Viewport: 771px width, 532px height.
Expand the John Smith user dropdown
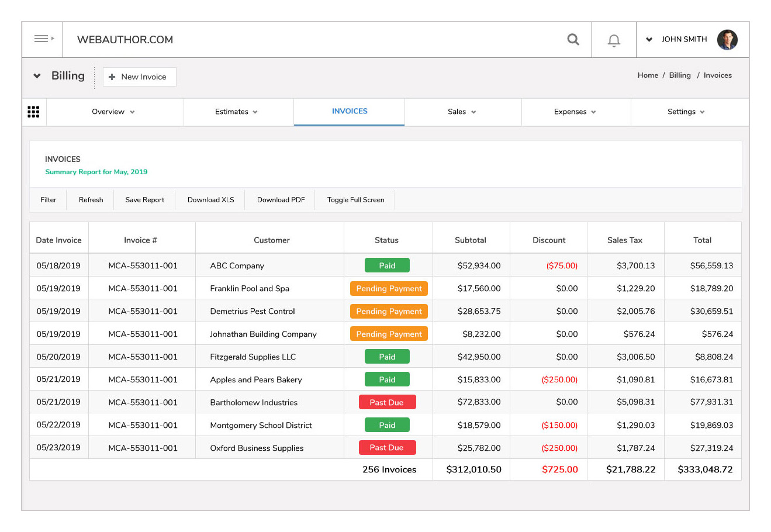tap(649, 40)
